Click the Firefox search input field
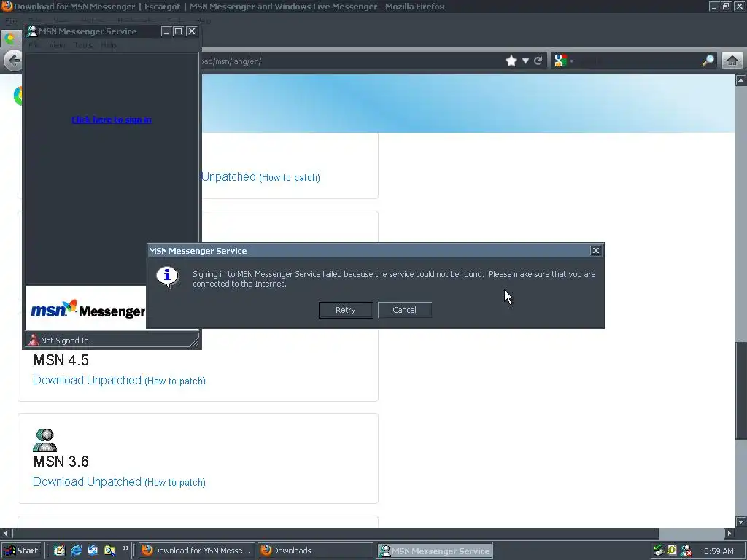 pos(638,61)
